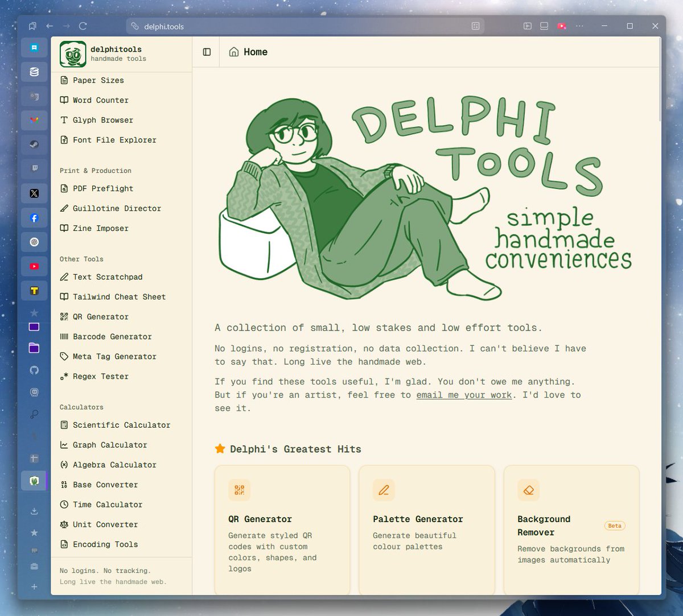The image size is (683, 616).
Task: Select the active Delphi Tools browser tab
Action: (x=34, y=481)
